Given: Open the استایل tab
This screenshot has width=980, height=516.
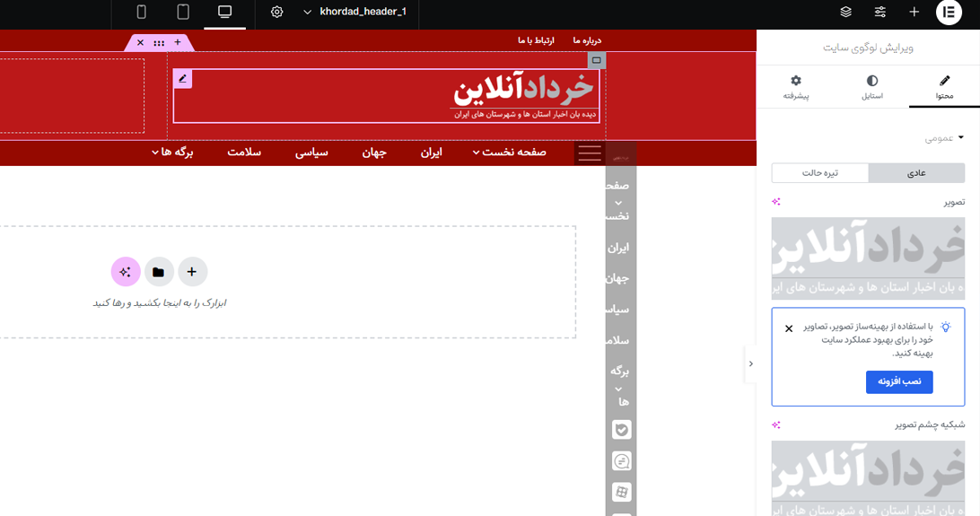Looking at the screenshot, I should coord(872,87).
